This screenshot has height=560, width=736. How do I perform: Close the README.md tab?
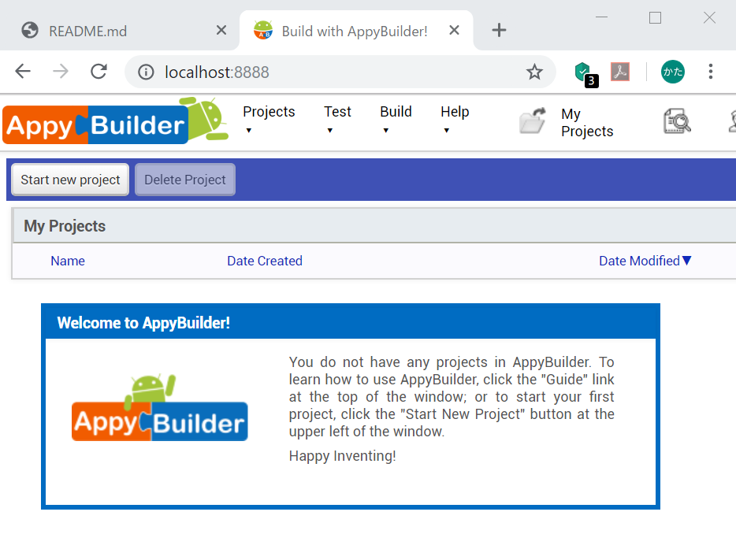[x=221, y=31]
